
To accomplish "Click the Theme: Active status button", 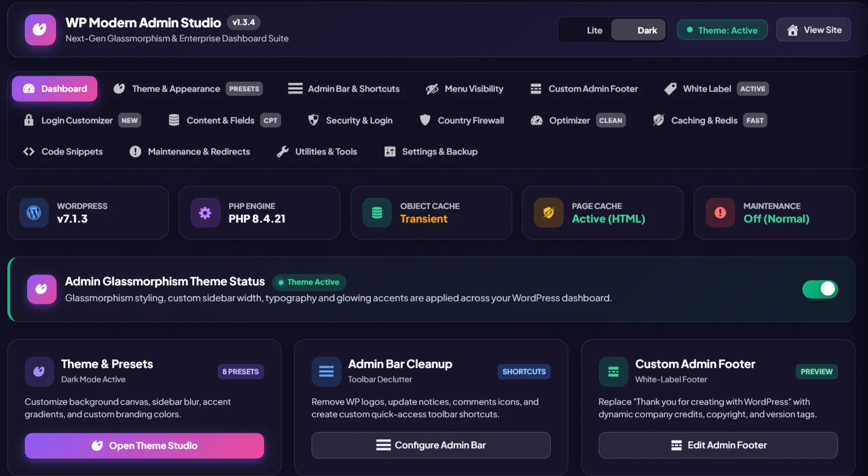I will coord(722,30).
